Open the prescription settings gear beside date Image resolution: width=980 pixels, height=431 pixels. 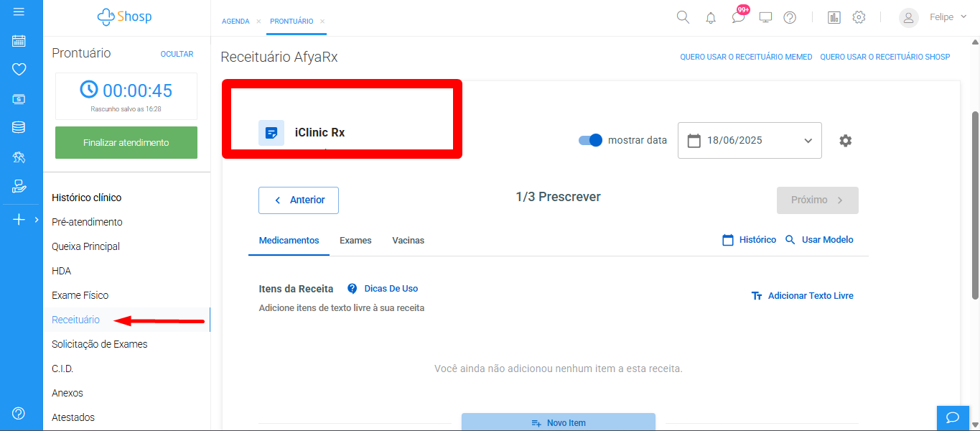(x=846, y=141)
